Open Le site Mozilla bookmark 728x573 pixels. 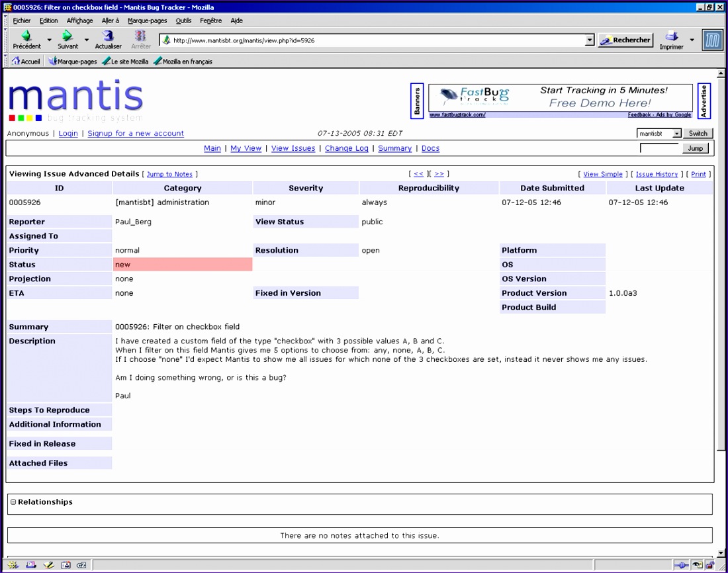click(125, 62)
